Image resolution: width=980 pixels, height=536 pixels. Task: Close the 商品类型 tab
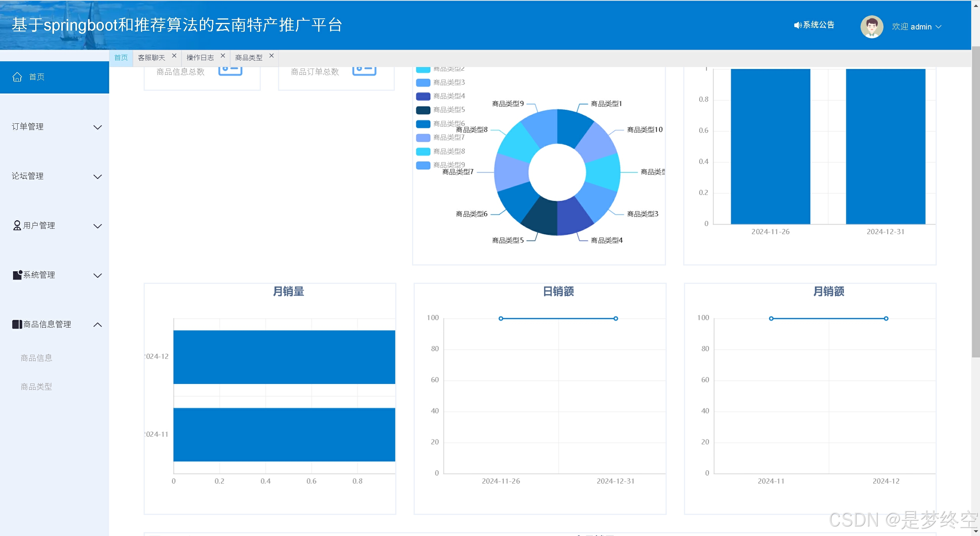[x=272, y=56]
